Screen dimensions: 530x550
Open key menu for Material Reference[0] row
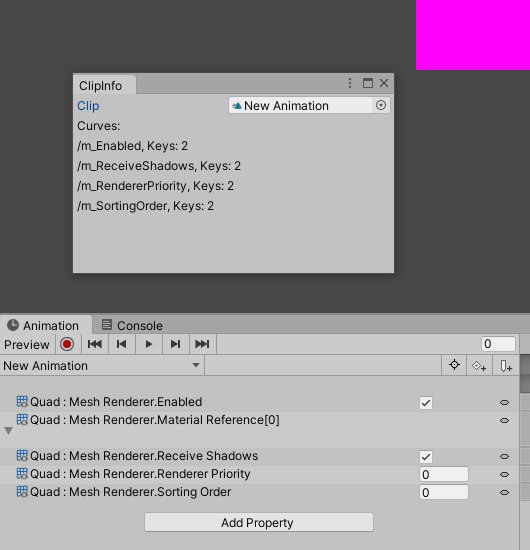tap(504, 420)
